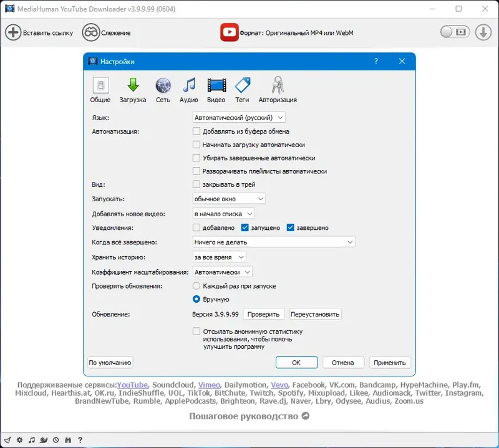Uncheck the 'завершено' notification checkbox
This screenshot has height=448, width=499.
coord(290,227)
